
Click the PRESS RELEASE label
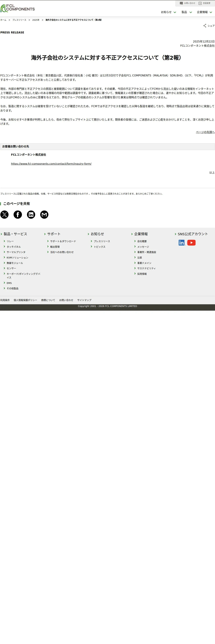pos(12,32)
